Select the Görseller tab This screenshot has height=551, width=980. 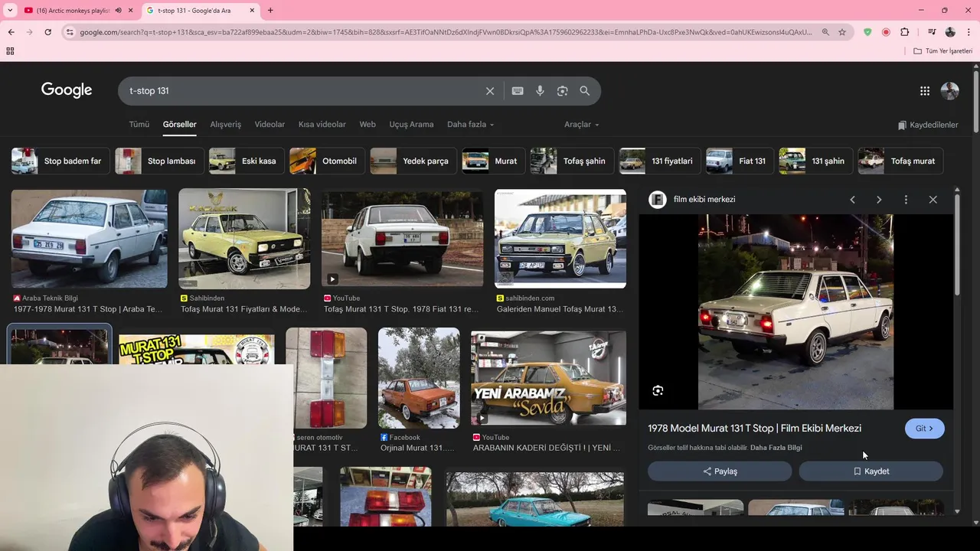click(x=179, y=125)
